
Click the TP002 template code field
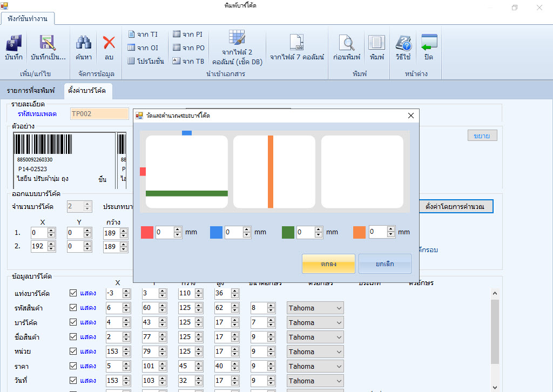pyautogui.click(x=99, y=114)
